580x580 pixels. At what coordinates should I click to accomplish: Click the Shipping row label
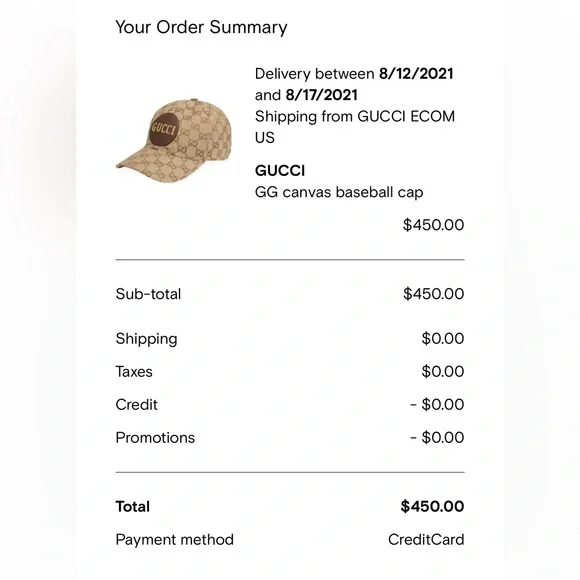coord(146,339)
